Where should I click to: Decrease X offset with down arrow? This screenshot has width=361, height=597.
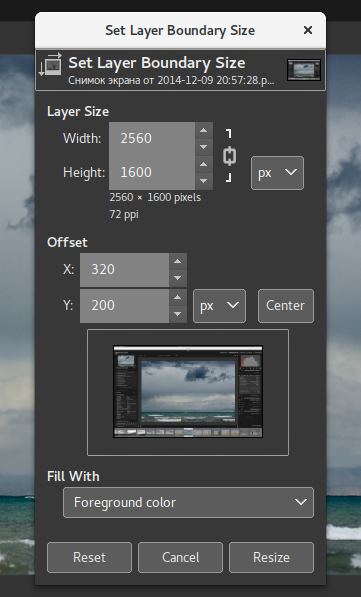click(177, 278)
